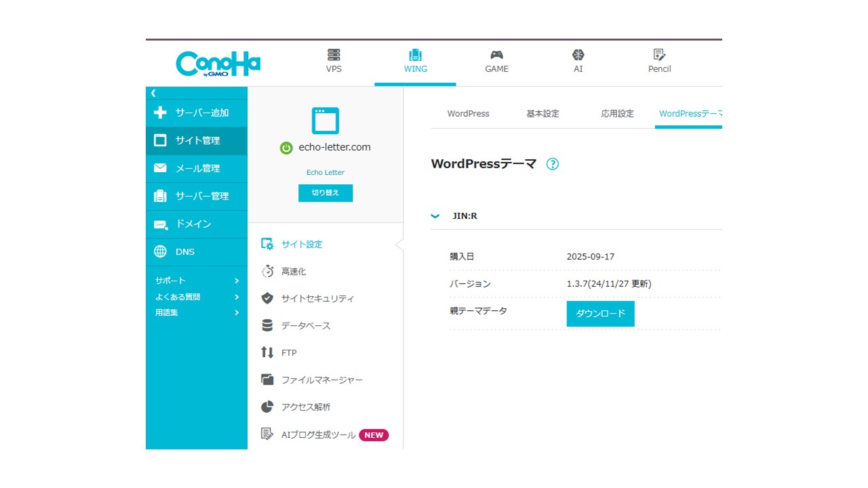The height and width of the screenshot is (488, 868).
Task: Open AIブログ生成ツール with NEW badge
Action: click(x=319, y=435)
